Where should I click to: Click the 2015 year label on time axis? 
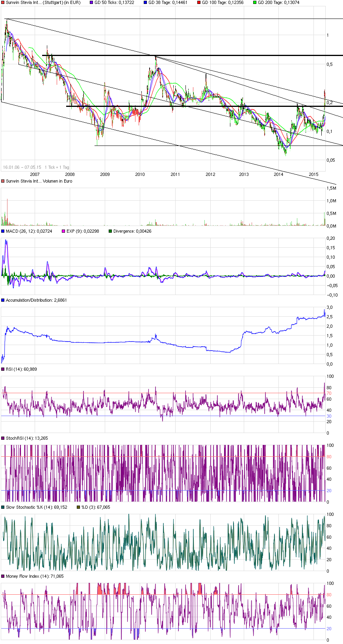[313, 174]
